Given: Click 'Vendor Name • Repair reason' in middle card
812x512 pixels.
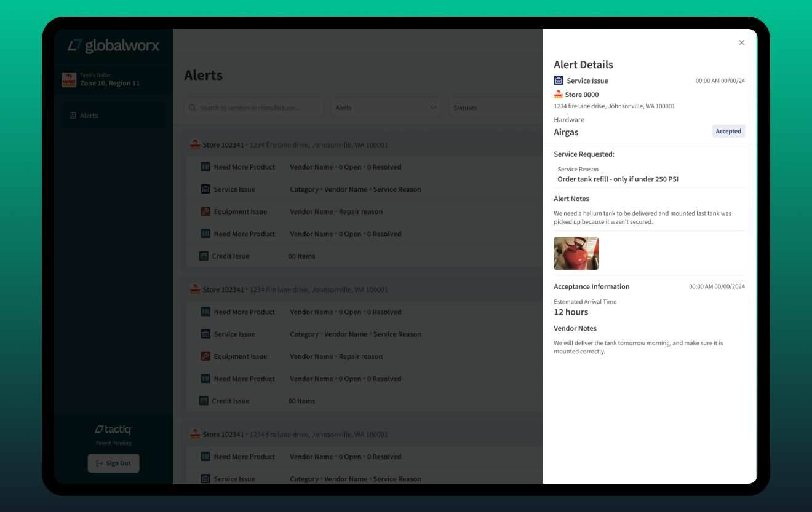Looking at the screenshot, I should [336, 356].
